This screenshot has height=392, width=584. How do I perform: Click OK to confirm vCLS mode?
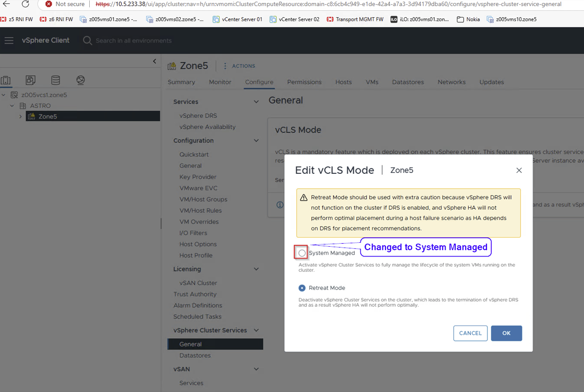(507, 333)
